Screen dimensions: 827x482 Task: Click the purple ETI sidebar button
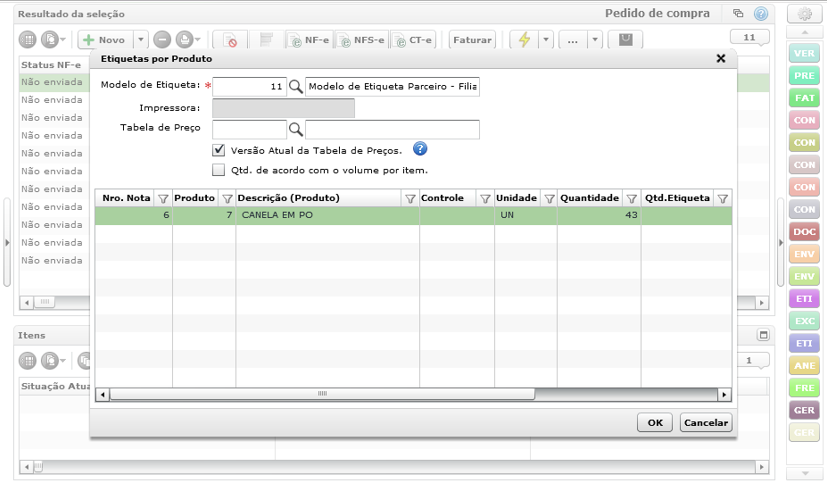click(804, 298)
